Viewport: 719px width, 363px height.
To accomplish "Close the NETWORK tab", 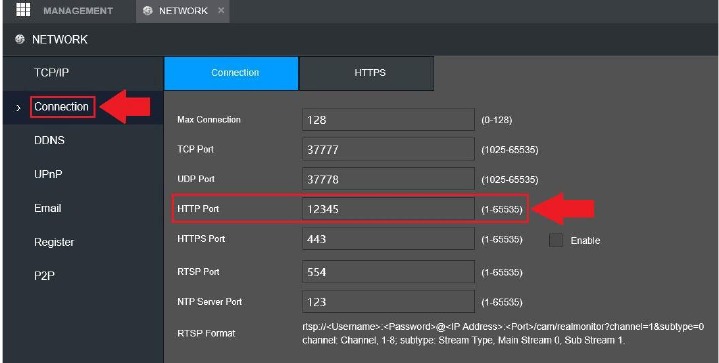I will [221, 10].
